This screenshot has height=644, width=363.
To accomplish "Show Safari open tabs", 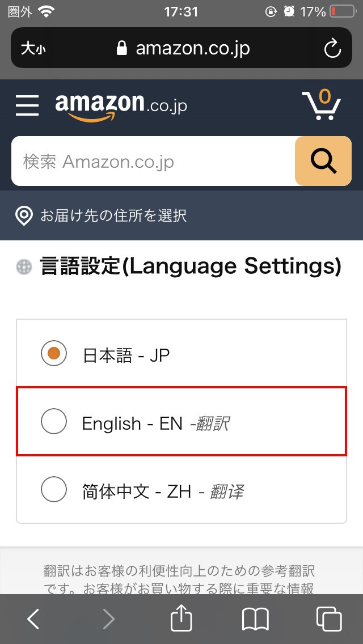I will (328, 619).
